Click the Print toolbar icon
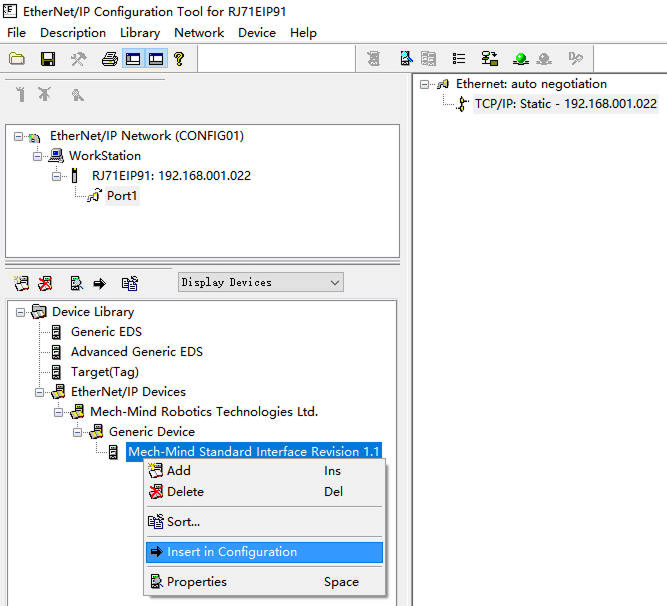The image size is (667, 606). (109, 59)
